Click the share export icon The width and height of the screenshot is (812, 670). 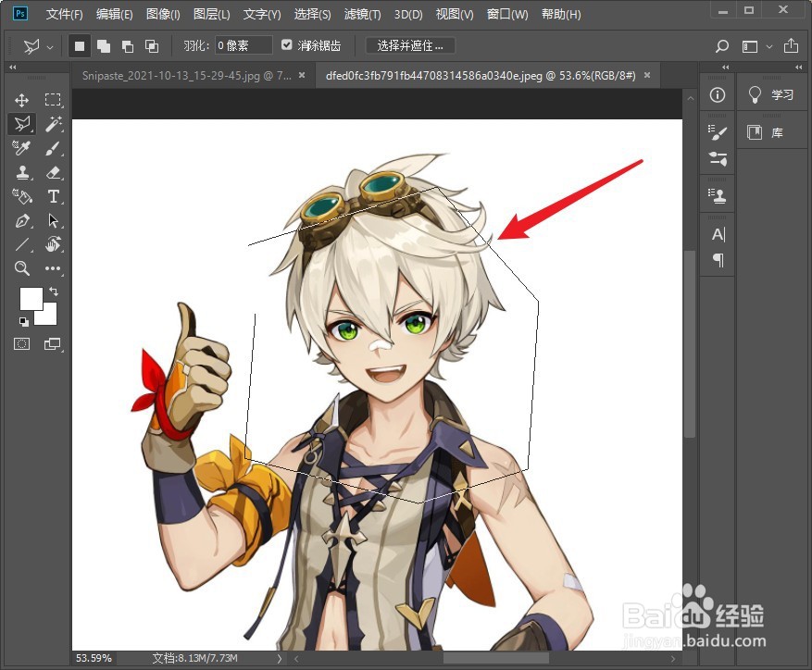click(791, 45)
